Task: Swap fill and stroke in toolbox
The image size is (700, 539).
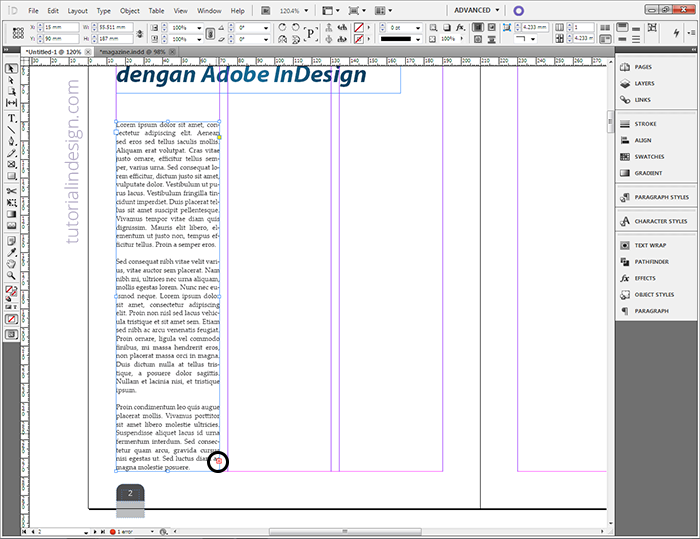Action: [x=15, y=288]
